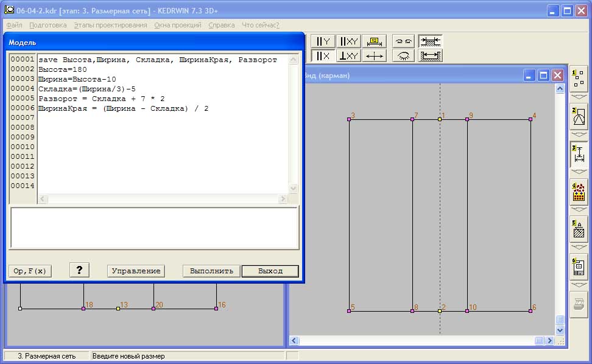Open design stage 2 in right sidebar
592x364 pixels.
click(x=578, y=116)
